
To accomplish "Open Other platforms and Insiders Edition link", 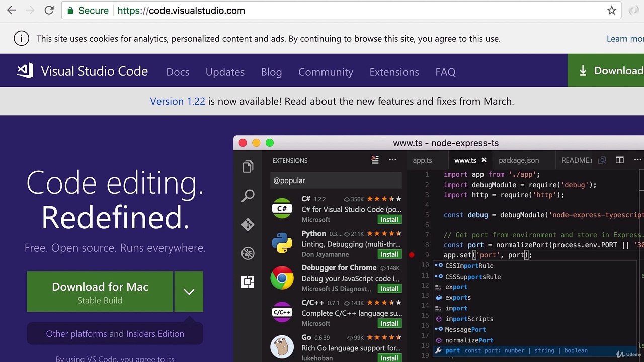I will click(115, 334).
